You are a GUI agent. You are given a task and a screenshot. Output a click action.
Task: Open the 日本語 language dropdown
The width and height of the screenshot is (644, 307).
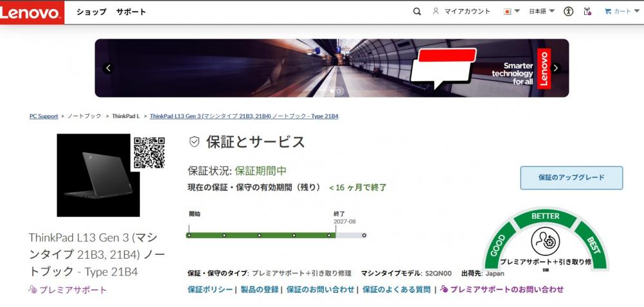coord(542,12)
